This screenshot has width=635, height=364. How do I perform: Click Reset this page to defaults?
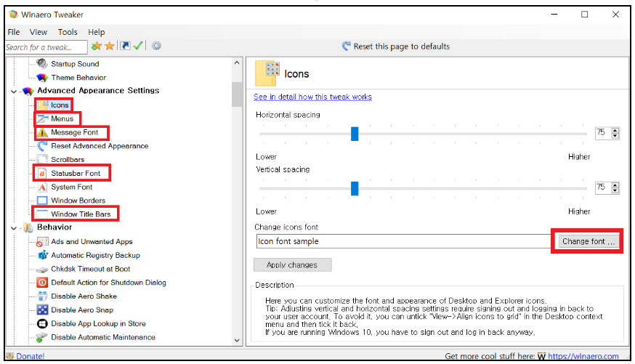pyautogui.click(x=396, y=46)
